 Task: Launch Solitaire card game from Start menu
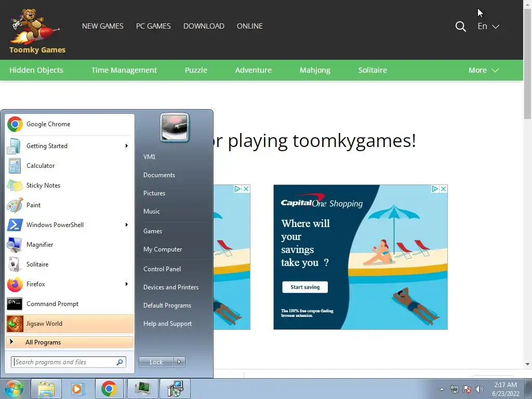(69, 264)
